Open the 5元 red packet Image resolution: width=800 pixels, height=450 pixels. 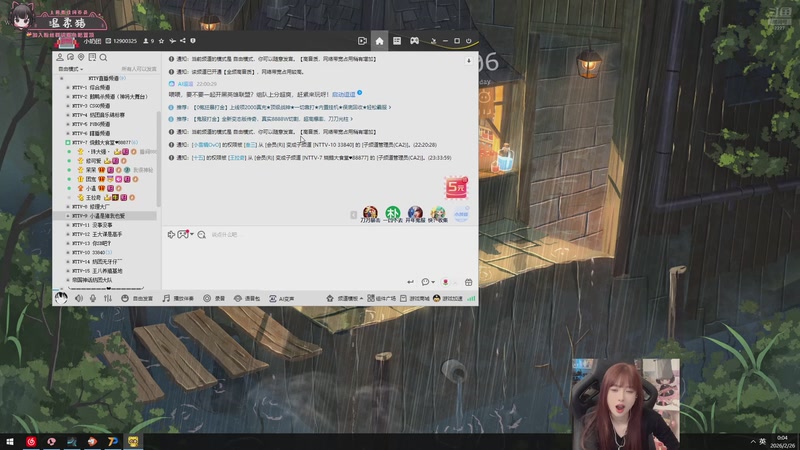coord(456,188)
